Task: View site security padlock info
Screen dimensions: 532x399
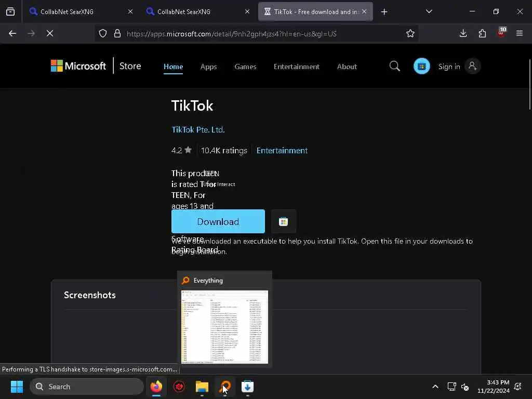Action: 117,33
